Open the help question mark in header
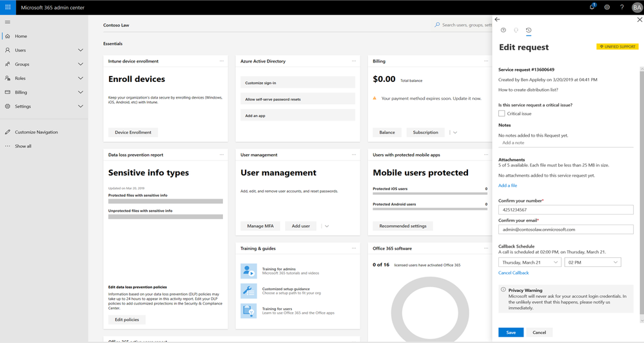The width and height of the screenshot is (644, 343). 622,7
